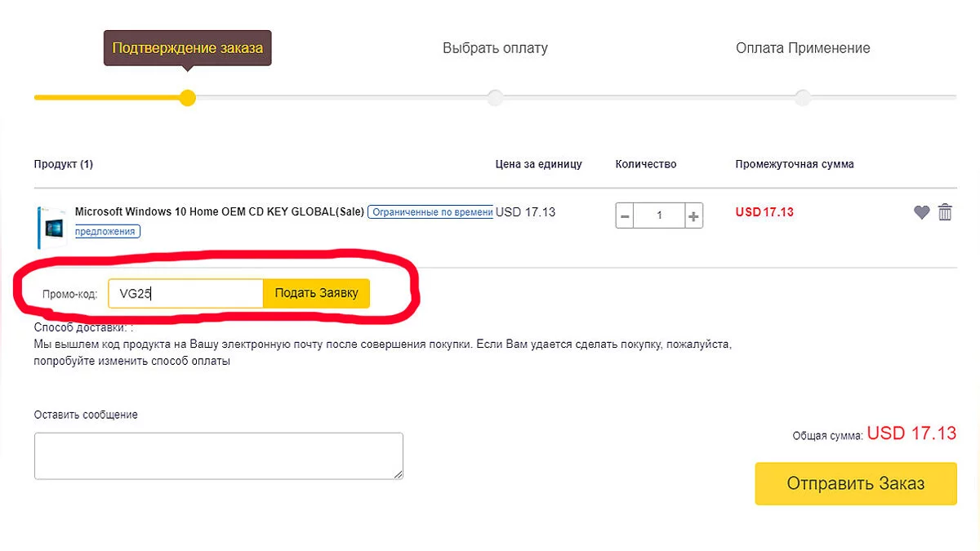Select the Выбрать оплату step
The image size is (980, 551).
[x=495, y=48]
